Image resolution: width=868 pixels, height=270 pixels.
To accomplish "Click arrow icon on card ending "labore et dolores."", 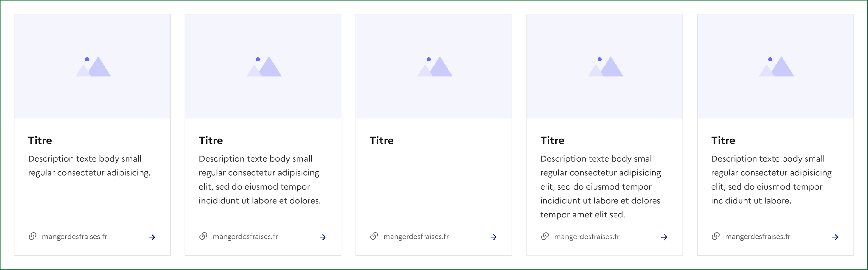I will pos(323,237).
